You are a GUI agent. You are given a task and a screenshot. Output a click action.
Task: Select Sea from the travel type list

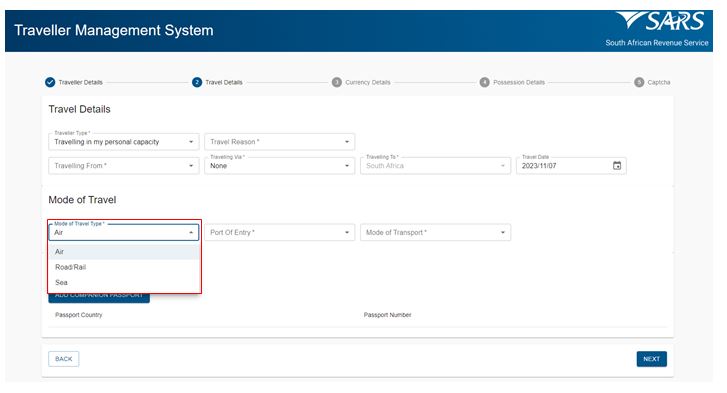[x=125, y=282]
